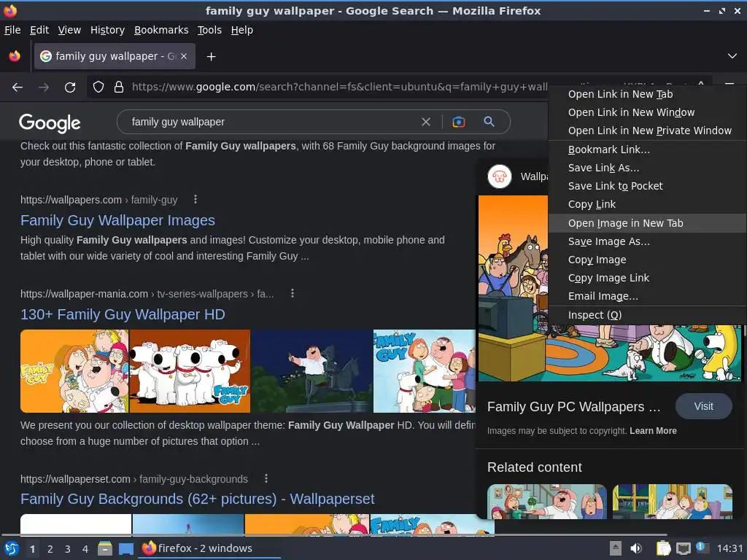Open the View menu
The width and height of the screenshot is (747, 560).
click(x=69, y=30)
